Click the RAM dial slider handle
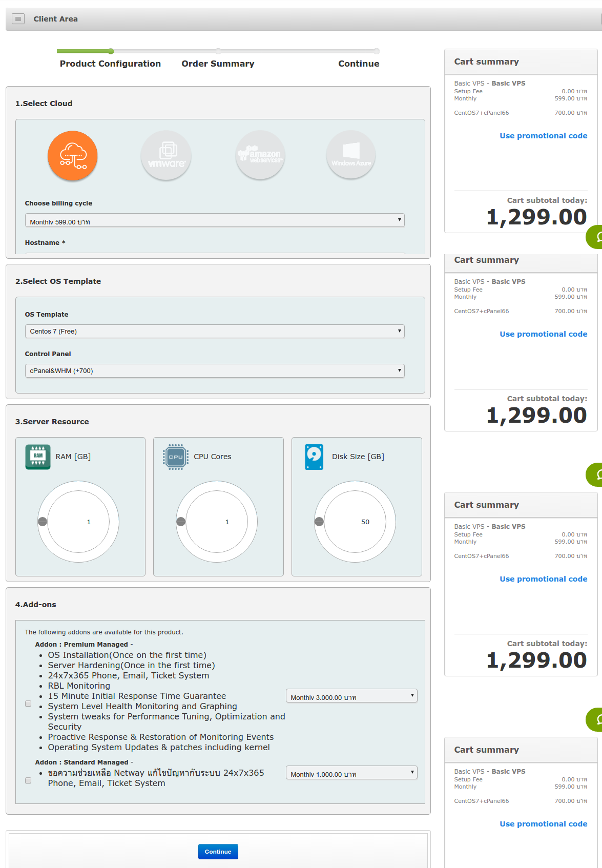The height and width of the screenshot is (868, 602). [x=43, y=522]
